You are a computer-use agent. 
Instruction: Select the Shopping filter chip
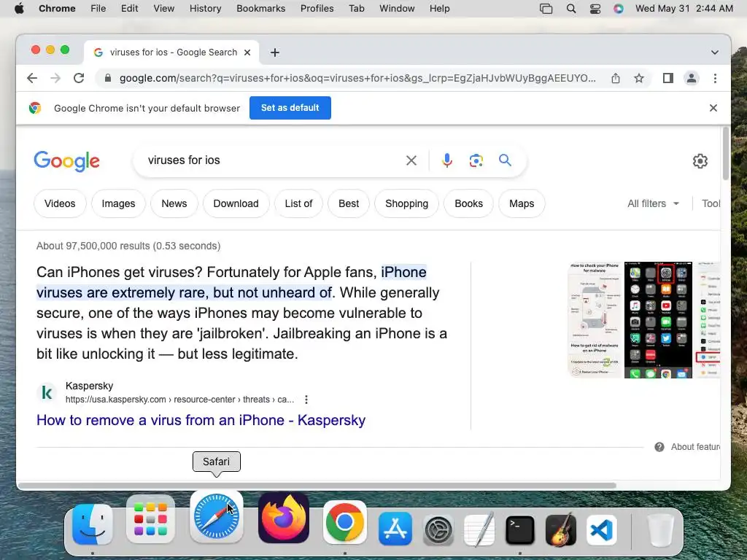pyautogui.click(x=407, y=203)
